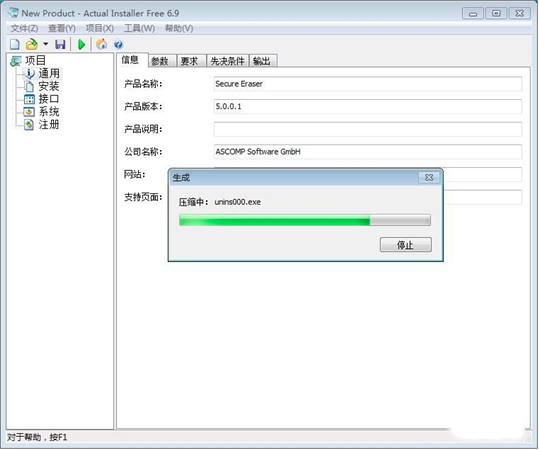Click the 公司名称 field with ASCOMP Software
Image resolution: width=539 pixels, height=450 pixels.
tap(367, 152)
